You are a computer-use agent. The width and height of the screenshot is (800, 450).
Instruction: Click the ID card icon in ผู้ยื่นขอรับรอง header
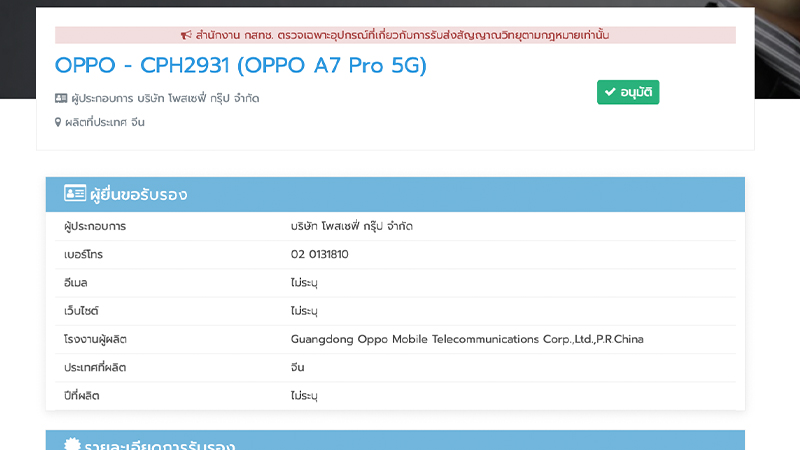pyautogui.click(x=75, y=193)
